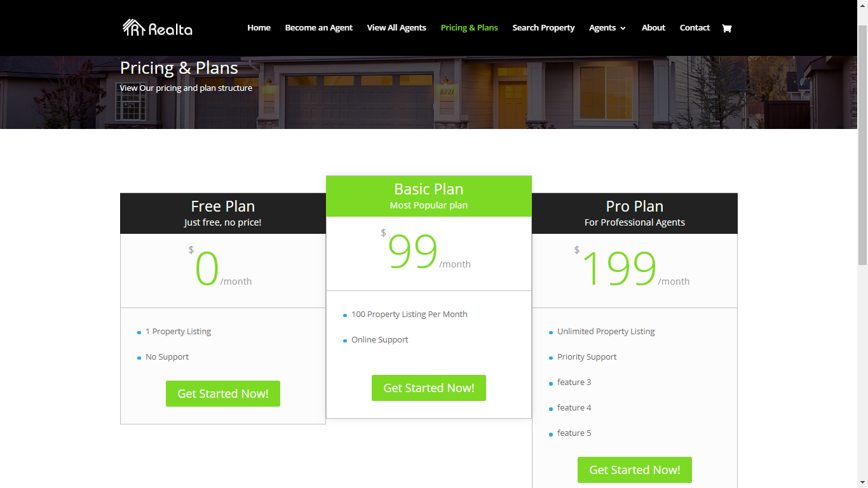Click the Free Plan header
This screenshot has height=488, width=868.
coord(223,213)
